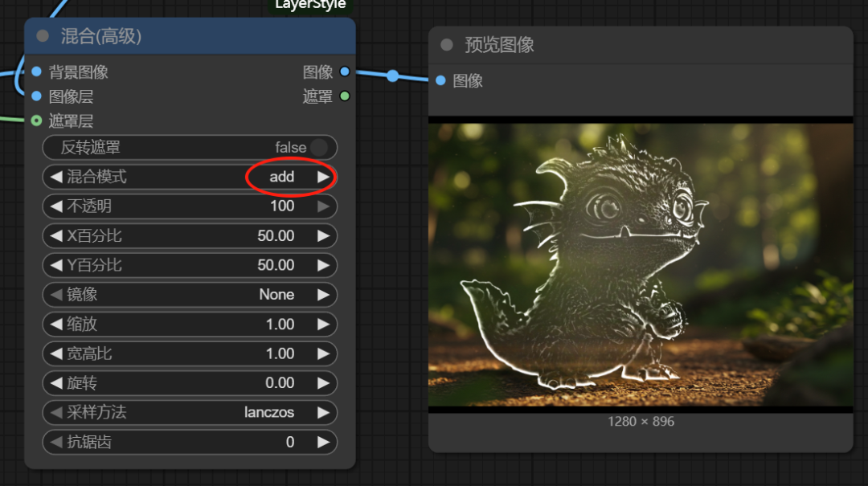
Task: Decrease 不透明 with left arrow
Action: [56, 206]
